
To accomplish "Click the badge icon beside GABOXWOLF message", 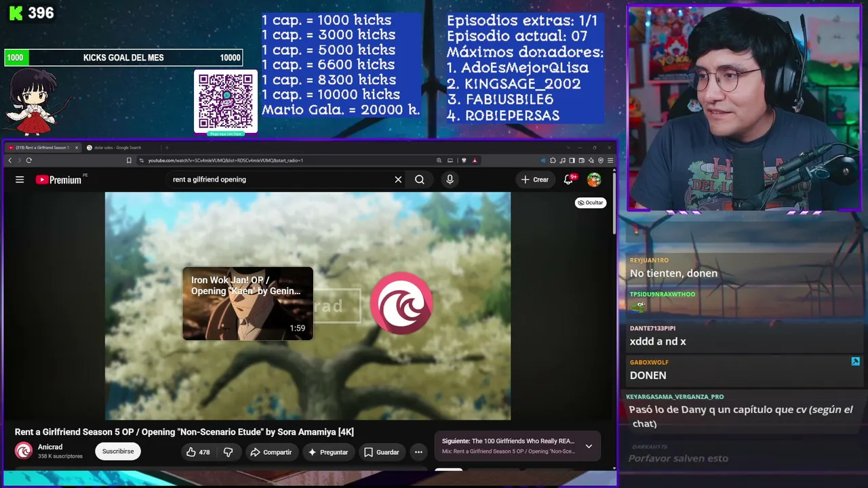I will pos(856,362).
